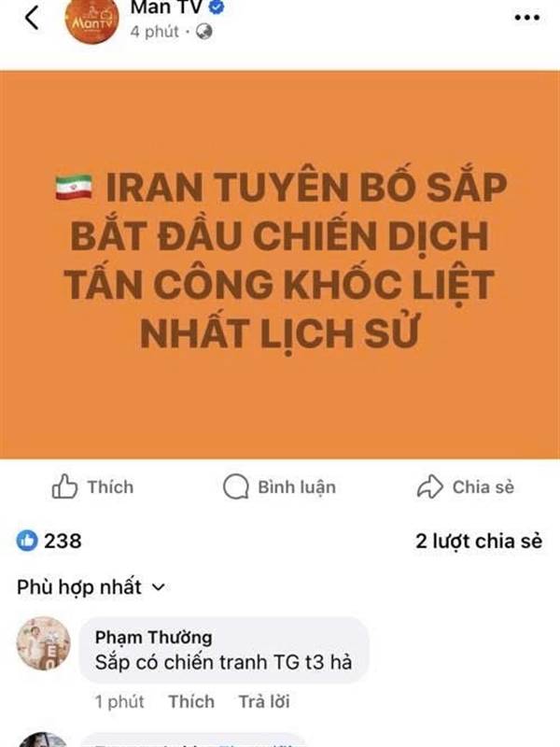Tap the orange Iran announcement post

pyautogui.click(x=280, y=265)
